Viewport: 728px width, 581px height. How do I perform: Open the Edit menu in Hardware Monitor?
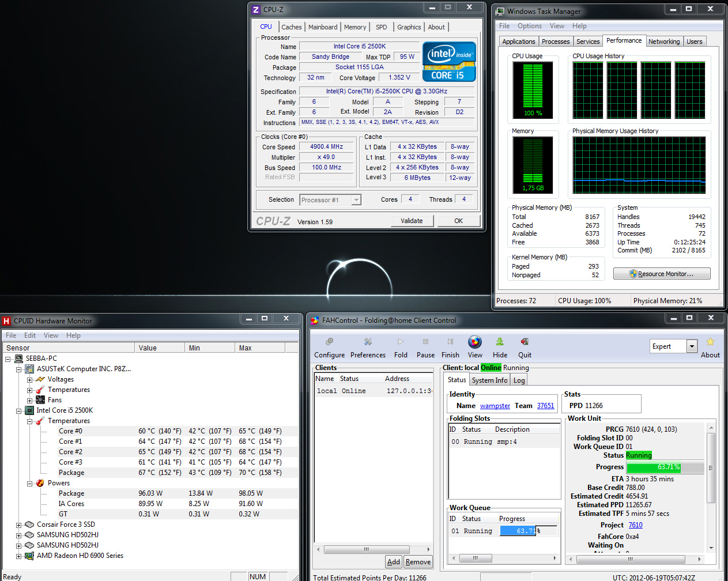coord(30,335)
